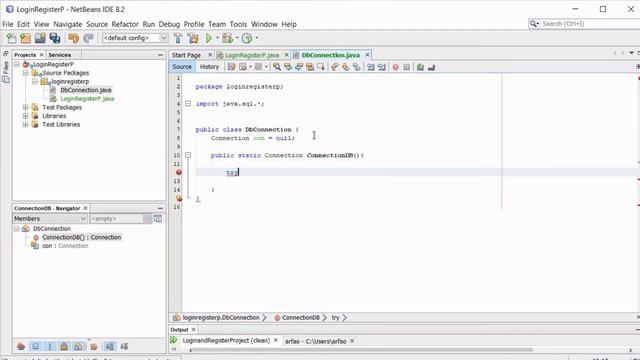
Task: Click the New File toolbar icon
Action: (11, 38)
